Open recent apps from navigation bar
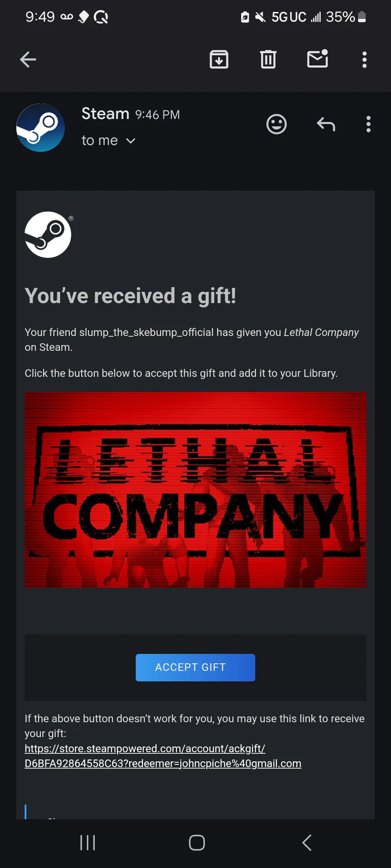 pos(88,843)
